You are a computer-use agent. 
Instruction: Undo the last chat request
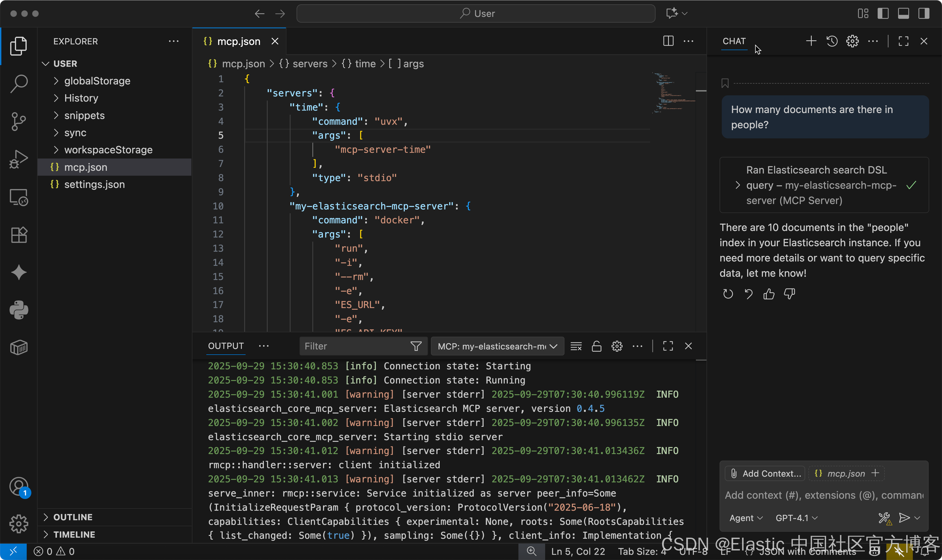[x=748, y=294]
